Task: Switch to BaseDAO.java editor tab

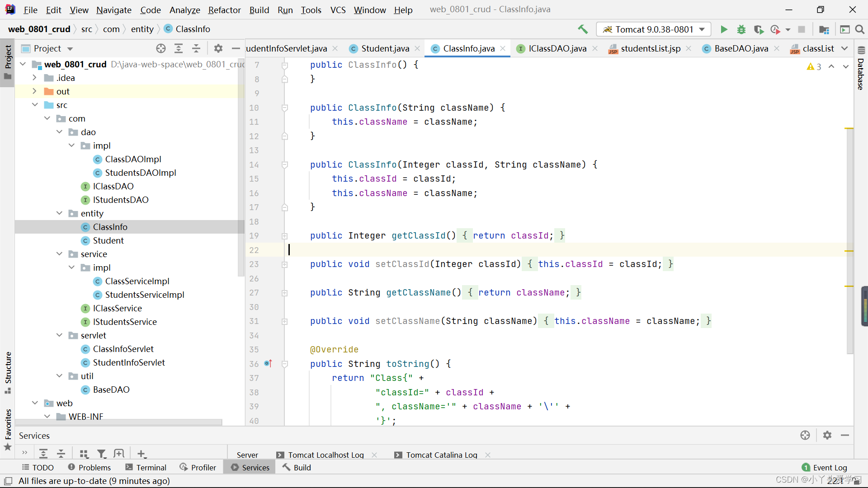Action: [x=741, y=48]
